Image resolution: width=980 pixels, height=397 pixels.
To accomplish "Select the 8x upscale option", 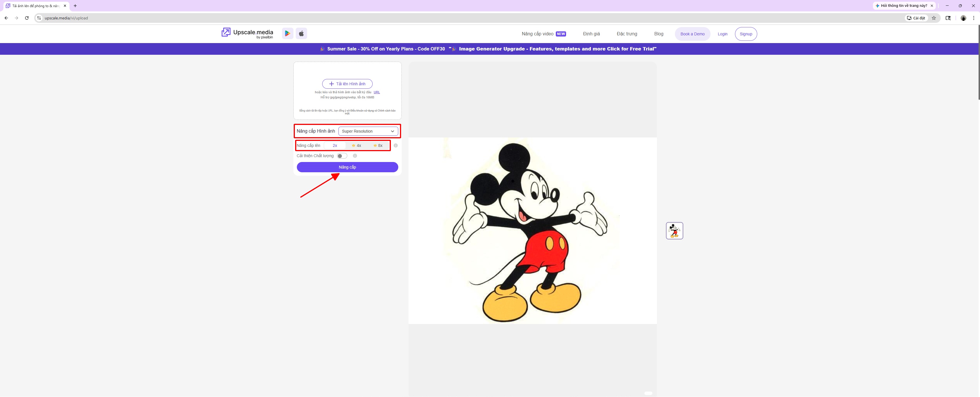I will [x=378, y=145].
